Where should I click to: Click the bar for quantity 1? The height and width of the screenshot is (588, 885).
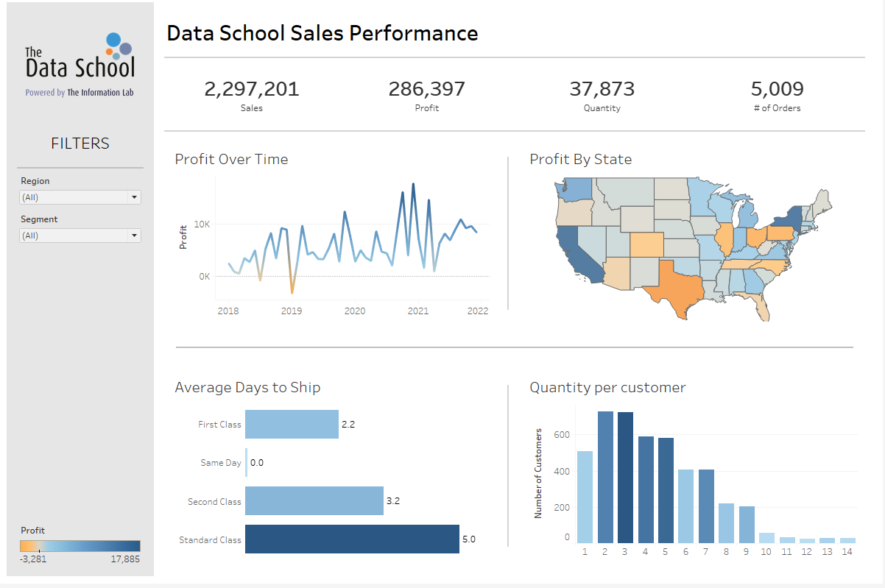585,497
